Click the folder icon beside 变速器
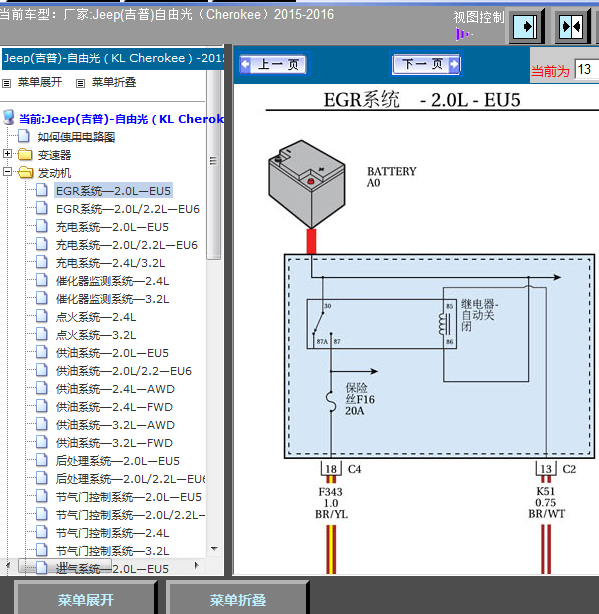This screenshot has width=599, height=614. [x=25, y=154]
